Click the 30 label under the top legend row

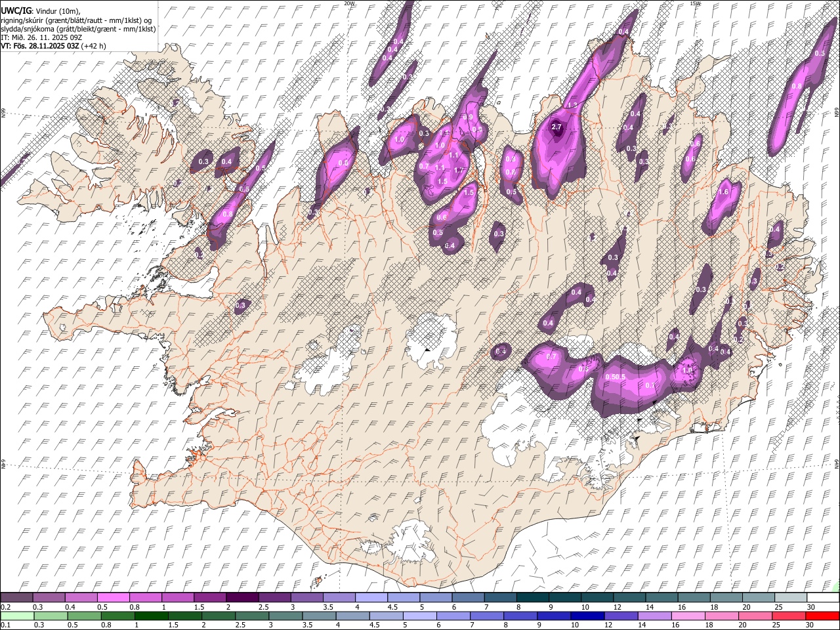click(811, 607)
